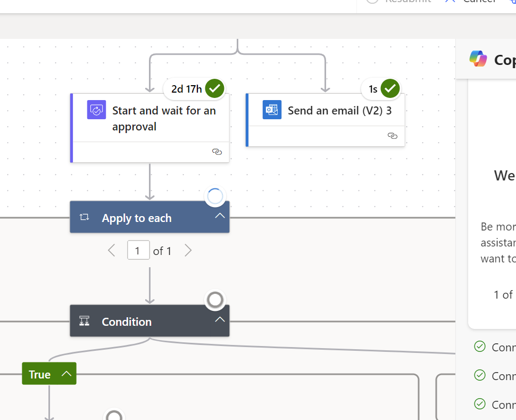This screenshot has height=420, width=516.
Task: Select the True branch label
Action: (38, 374)
